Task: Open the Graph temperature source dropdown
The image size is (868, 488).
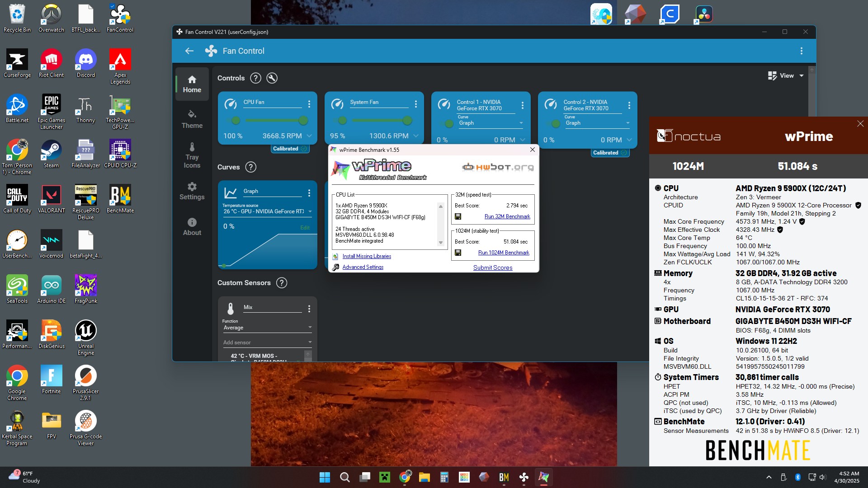Action: click(x=268, y=211)
